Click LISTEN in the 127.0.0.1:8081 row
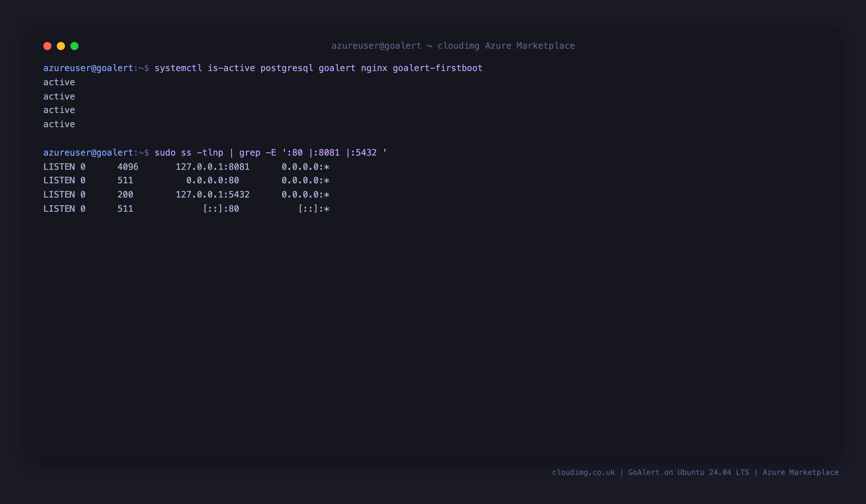The width and height of the screenshot is (866, 504). click(x=59, y=167)
